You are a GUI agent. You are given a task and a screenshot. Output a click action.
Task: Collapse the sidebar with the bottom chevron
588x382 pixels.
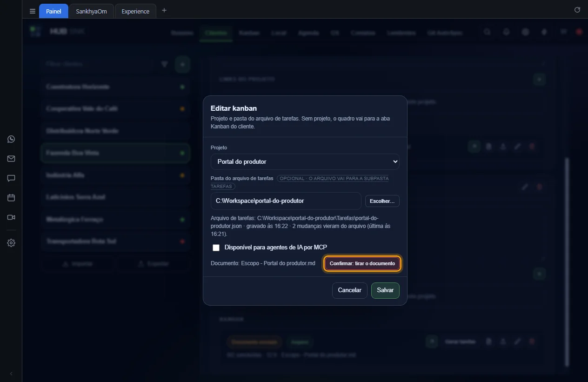coord(11,374)
